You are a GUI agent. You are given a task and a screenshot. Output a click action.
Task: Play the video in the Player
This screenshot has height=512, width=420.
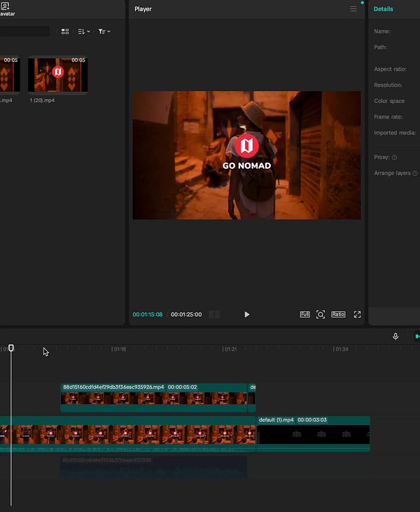coord(246,314)
